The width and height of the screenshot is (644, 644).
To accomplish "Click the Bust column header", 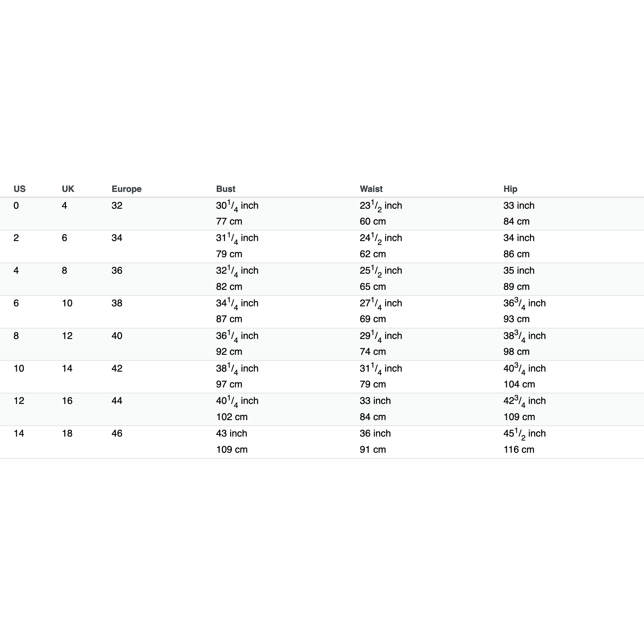I will [x=226, y=189].
